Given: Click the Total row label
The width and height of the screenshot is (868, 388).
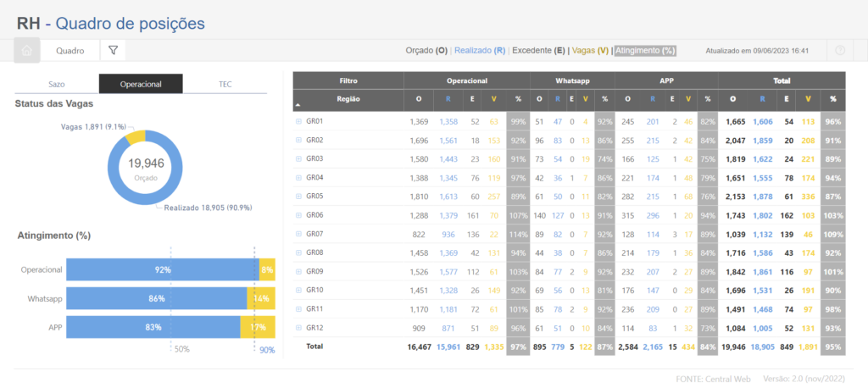Looking at the screenshot, I should pyautogui.click(x=314, y=346).
